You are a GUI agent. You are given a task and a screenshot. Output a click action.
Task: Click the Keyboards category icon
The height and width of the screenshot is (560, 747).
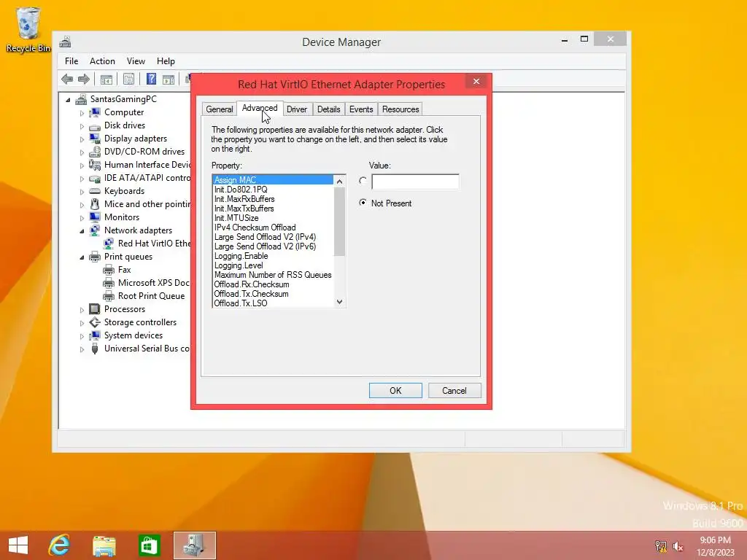[x=95, y=191]
